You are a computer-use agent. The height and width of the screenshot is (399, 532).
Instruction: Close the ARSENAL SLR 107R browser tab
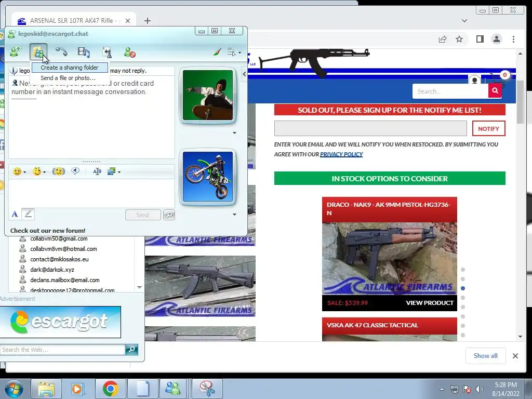(x=128, y=21)
